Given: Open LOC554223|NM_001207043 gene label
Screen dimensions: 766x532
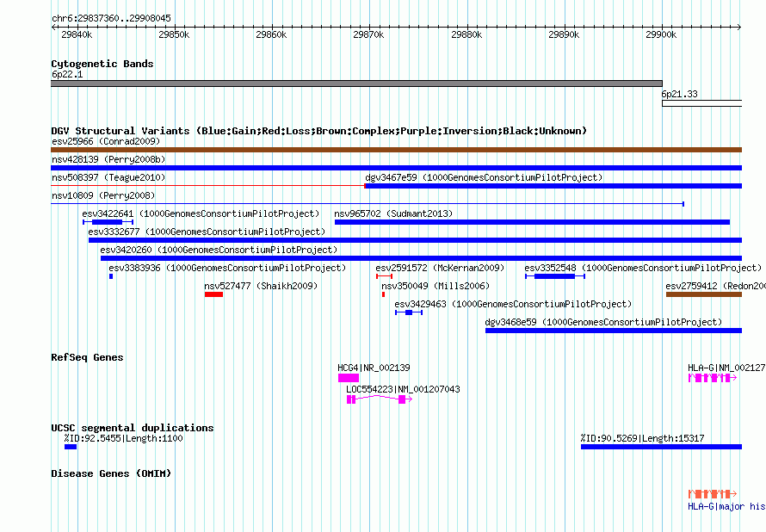Looking at the screenshot, I should coord(403,389).
